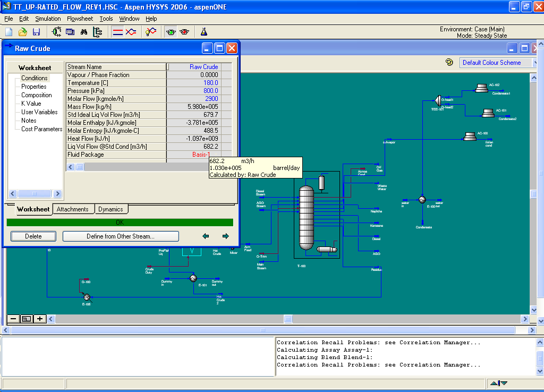Click the New Case toolbar icon
Viewport: 544px width, 392px height.
(x=9, y=32)
